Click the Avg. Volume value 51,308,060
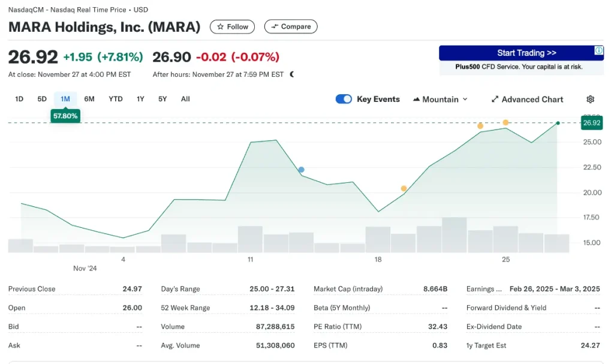This screenshot has height=364, width=614. point(275,345)
